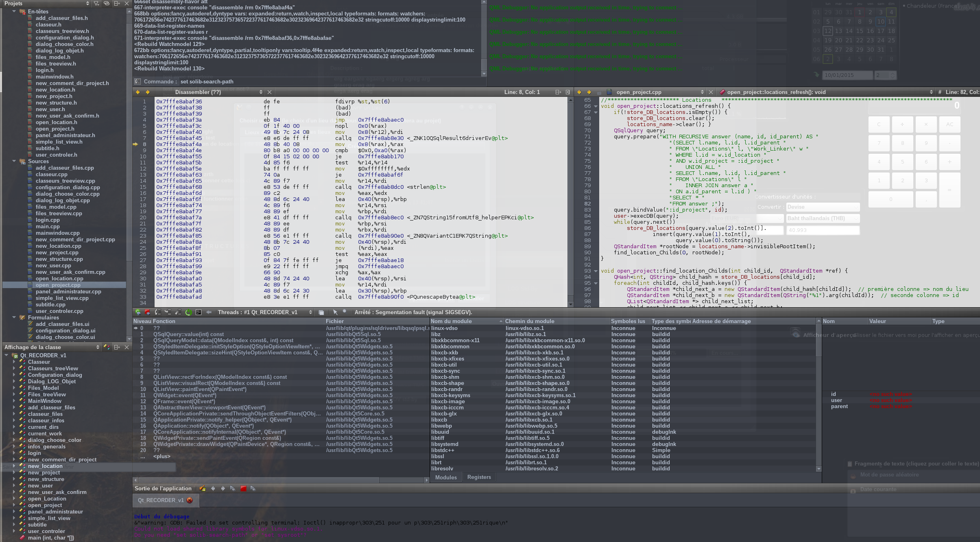Clear the application output pane

pyautogui.click(x=203, y=488)
